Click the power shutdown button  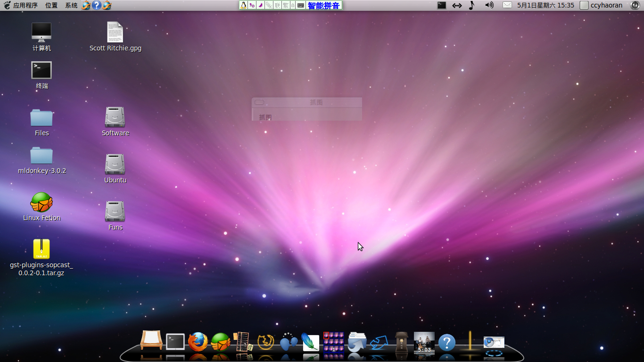click(635, 5)
